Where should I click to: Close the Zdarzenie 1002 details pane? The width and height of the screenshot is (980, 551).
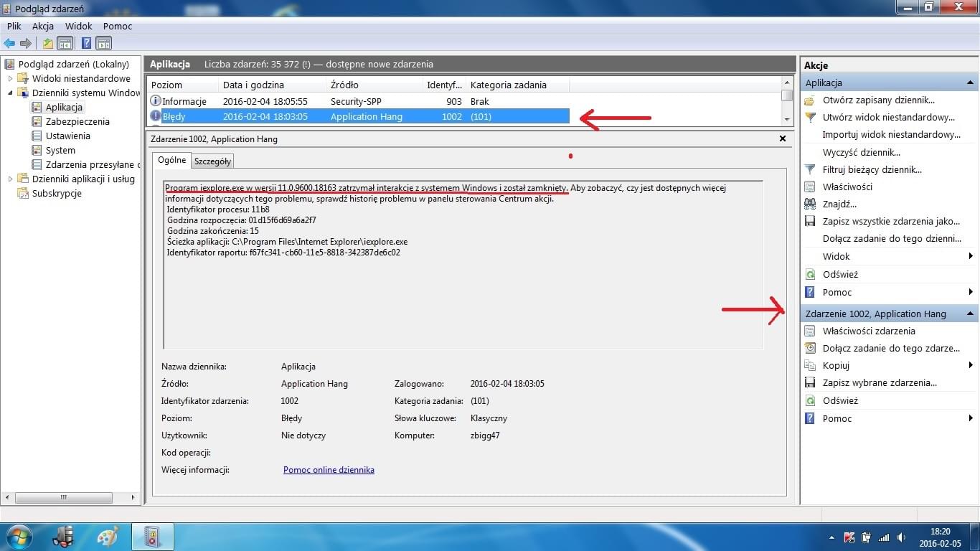tap(782, 138)
